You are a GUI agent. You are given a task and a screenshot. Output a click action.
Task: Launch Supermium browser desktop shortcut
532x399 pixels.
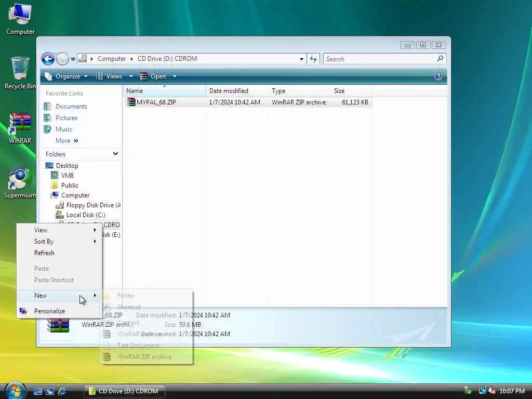[20, 183]
